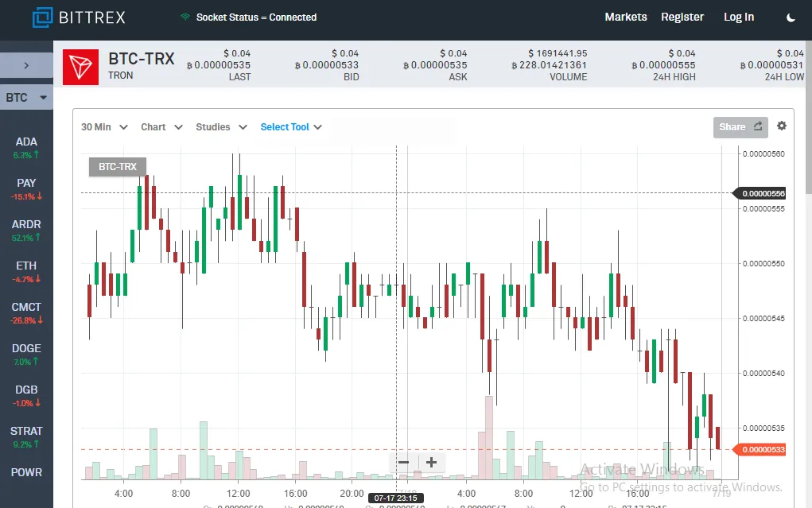
Task: Click the 0.00000545 price axis label
Action: coord(763,319)
